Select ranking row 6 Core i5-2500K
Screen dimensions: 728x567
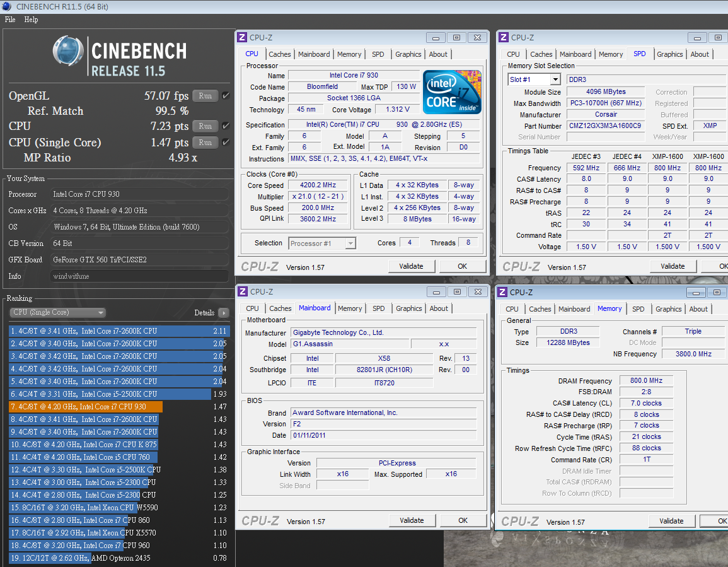click(x=118, y=394)
